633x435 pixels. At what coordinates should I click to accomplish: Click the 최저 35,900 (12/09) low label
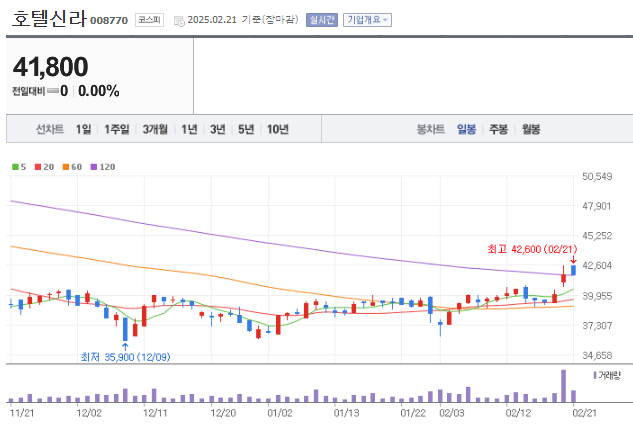[x=126, y=357]
